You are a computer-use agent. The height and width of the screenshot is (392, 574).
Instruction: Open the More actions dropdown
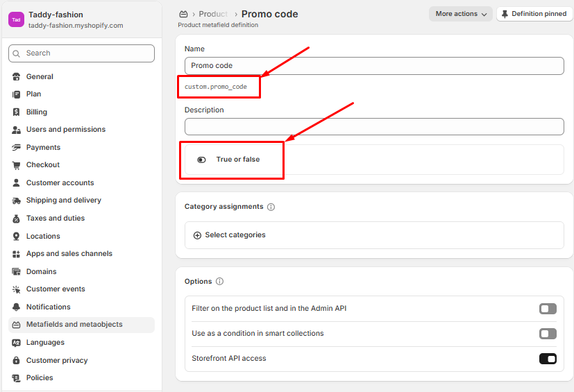click(x=460, y=14)
